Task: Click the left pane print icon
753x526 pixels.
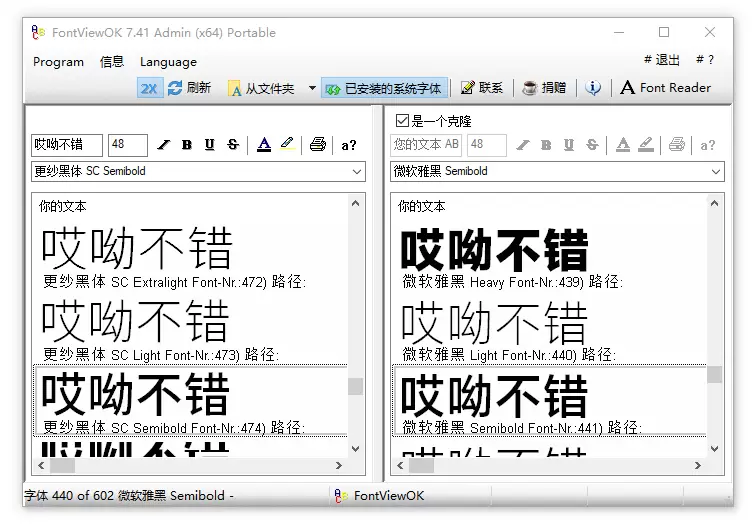Action: (317, 144)
